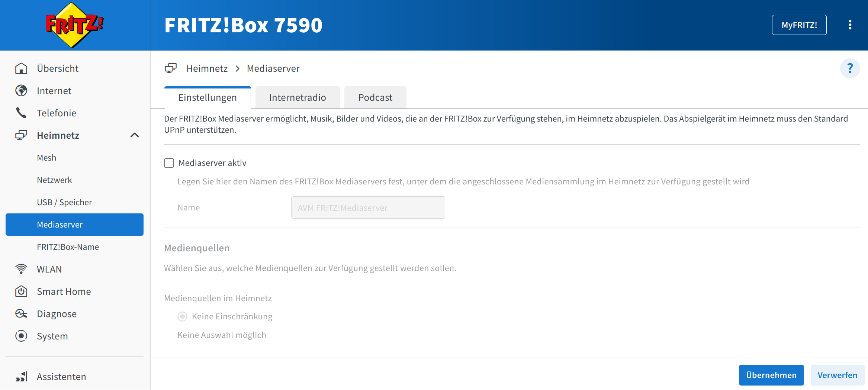Click the FRITZ! logo in header
868x390 pixels.
tap(74, 25)
